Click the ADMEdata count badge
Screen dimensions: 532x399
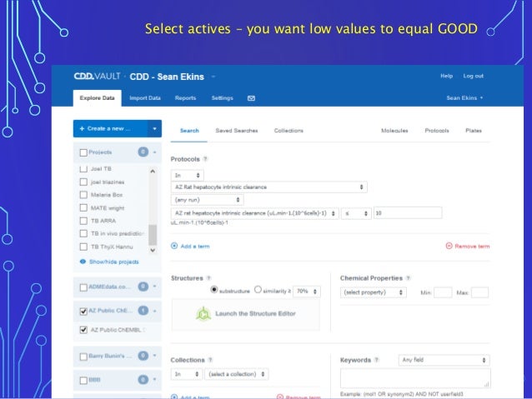(143, 287)
